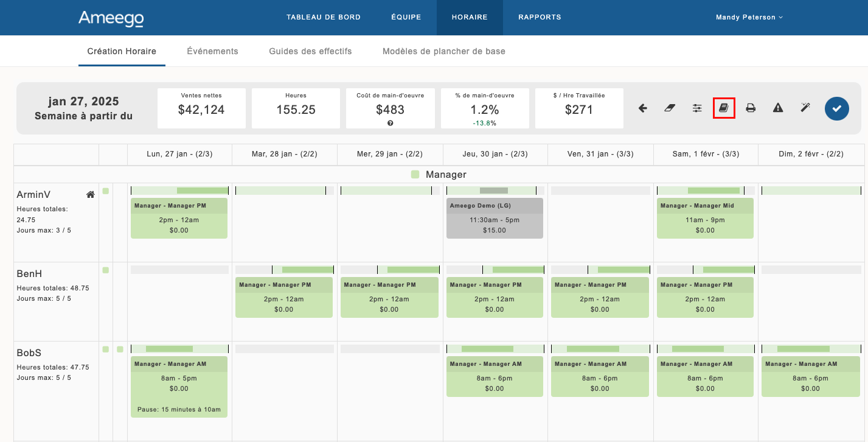Open the Événements tab

click(x=212, y=51)
